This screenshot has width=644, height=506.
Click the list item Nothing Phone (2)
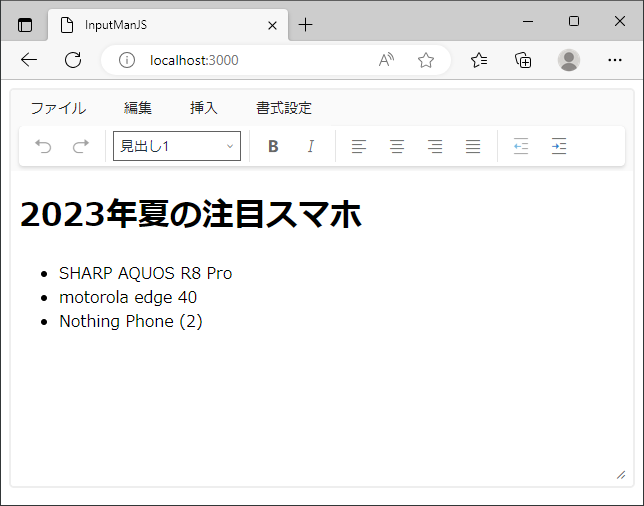coord(131,322)
